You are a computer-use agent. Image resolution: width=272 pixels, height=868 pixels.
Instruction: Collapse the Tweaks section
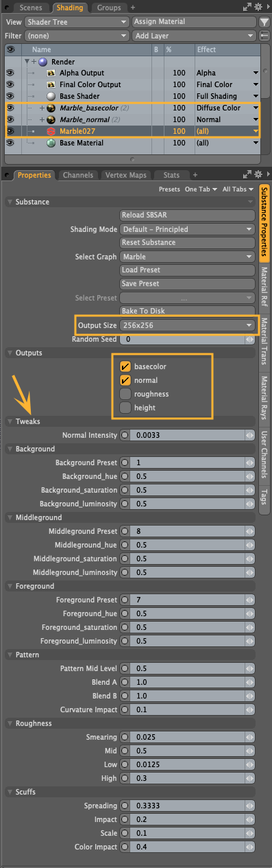coord(10,421)
